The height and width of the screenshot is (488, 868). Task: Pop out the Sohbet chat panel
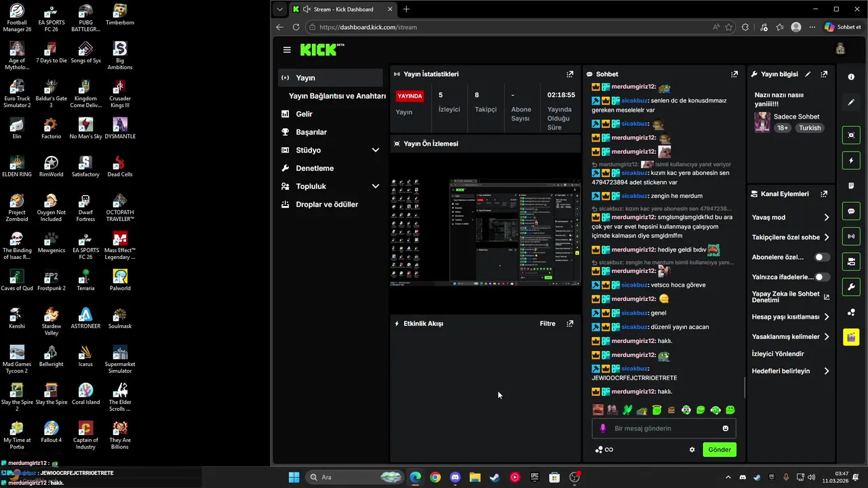pos(734,74)
